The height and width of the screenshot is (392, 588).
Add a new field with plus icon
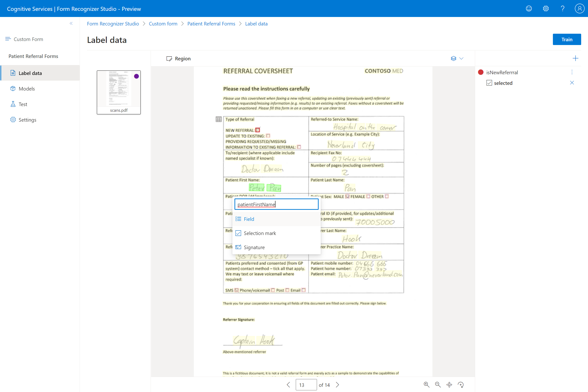pyautogui.click(x=575, y=58)
